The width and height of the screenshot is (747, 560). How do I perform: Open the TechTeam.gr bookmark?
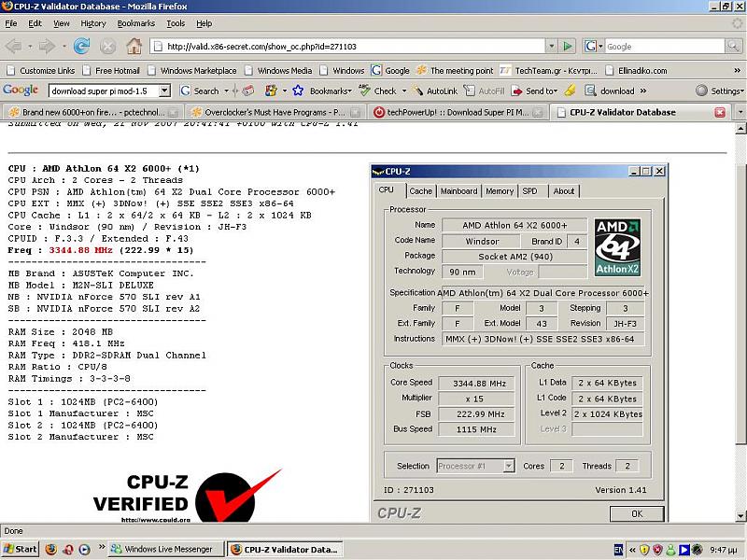548,71
